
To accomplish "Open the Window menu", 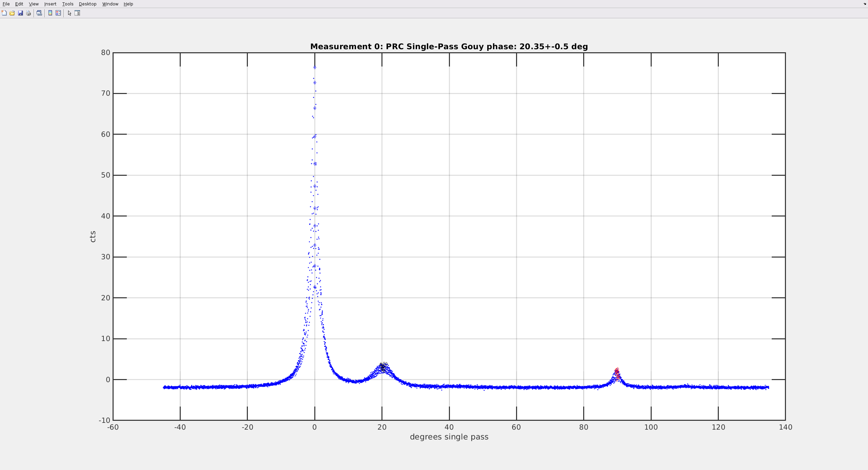I will (x=110, y=4).
